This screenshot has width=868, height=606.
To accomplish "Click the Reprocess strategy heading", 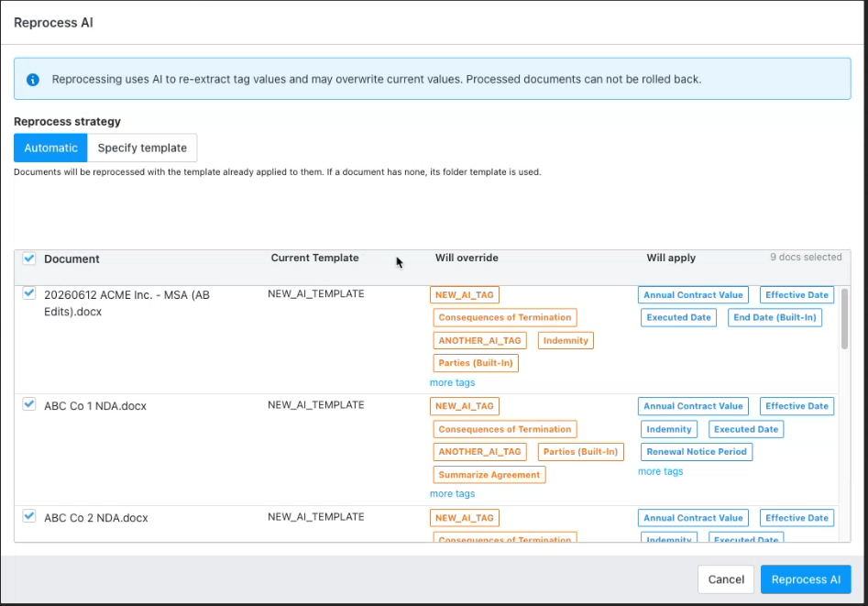I will [x=67, y=122].
